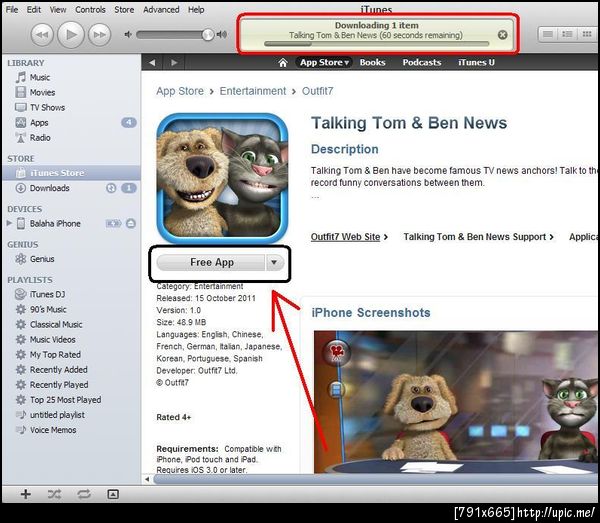Open the Recently Played playlist
This screenshot has height=523, width=600.
tap(71, 385)
